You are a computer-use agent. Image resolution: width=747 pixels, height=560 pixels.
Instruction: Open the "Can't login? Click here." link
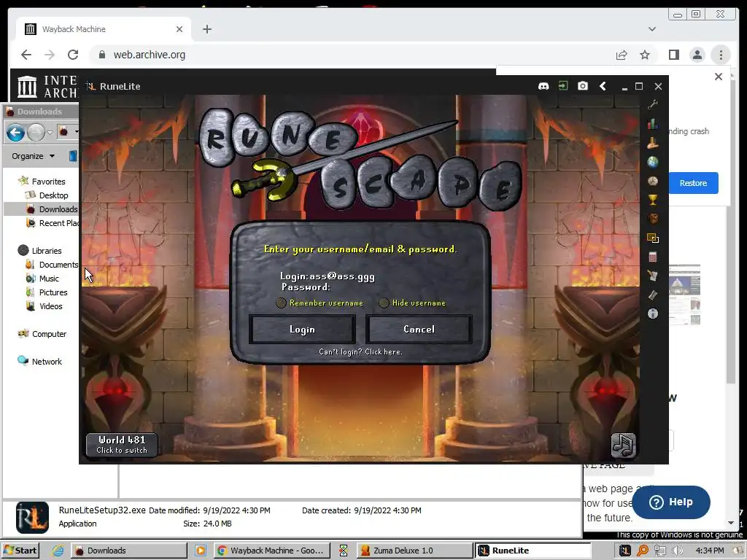tap(360, 352)
